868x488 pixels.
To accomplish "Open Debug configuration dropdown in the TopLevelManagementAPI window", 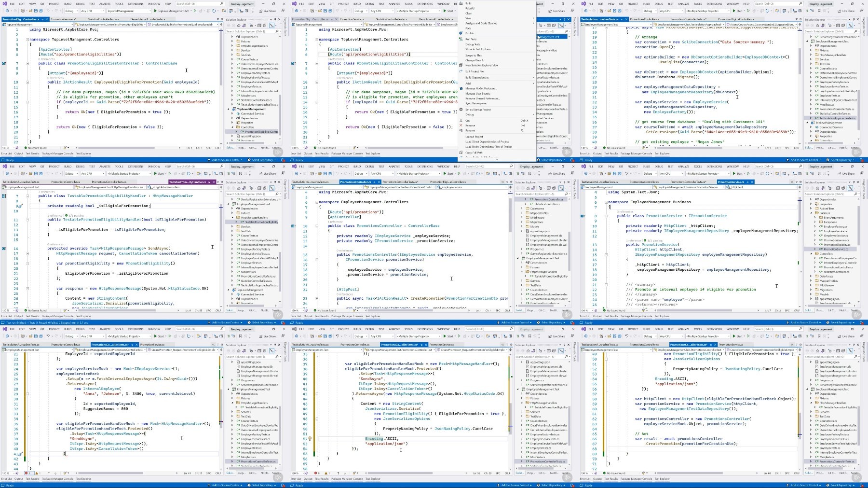I will tap(71, 11).
